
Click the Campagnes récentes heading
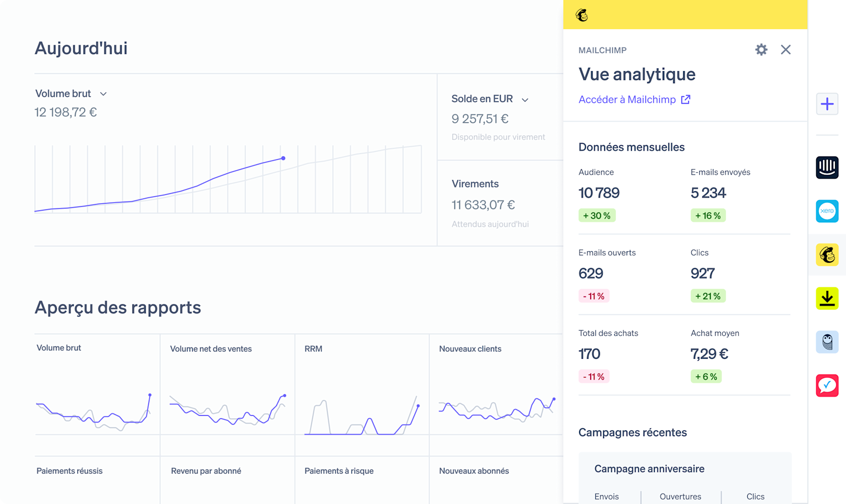pyautogui.click(x=632, y=432)
